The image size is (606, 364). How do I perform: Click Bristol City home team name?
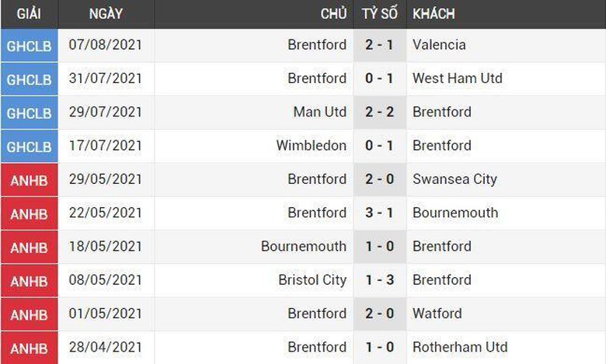click(x=312, y=280)
